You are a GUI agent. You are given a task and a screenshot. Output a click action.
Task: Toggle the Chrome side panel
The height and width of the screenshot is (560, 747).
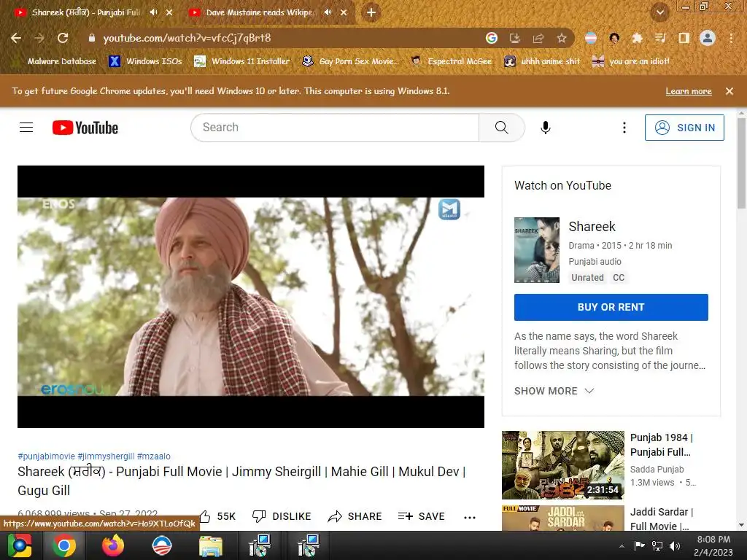click(684, 38)
